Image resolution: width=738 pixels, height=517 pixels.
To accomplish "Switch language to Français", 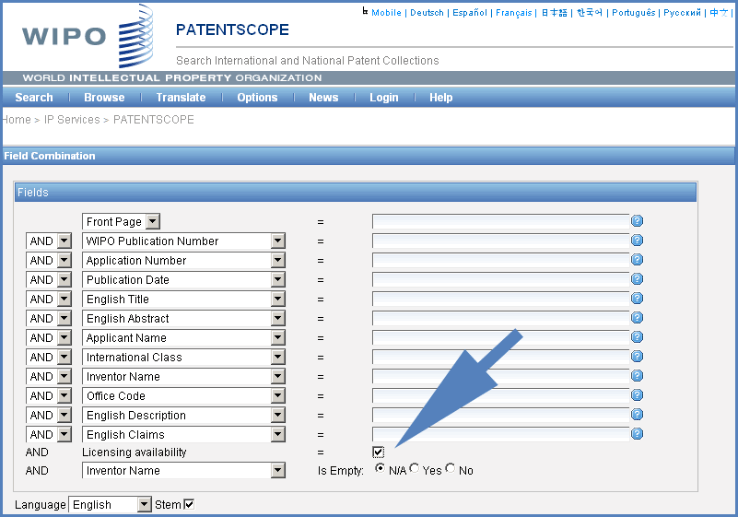I will 513,13.
